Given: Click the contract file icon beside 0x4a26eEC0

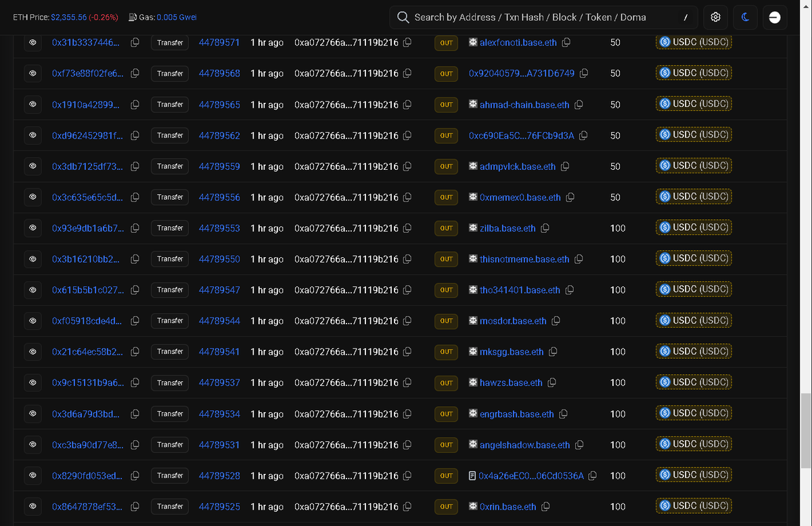Looking at the screenshot, I should pyautogui.click(x=472, y=476).
